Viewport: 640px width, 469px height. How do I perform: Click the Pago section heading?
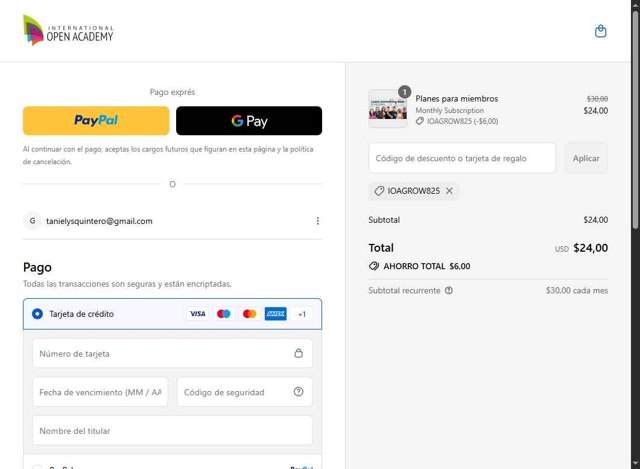click(37, 267)
